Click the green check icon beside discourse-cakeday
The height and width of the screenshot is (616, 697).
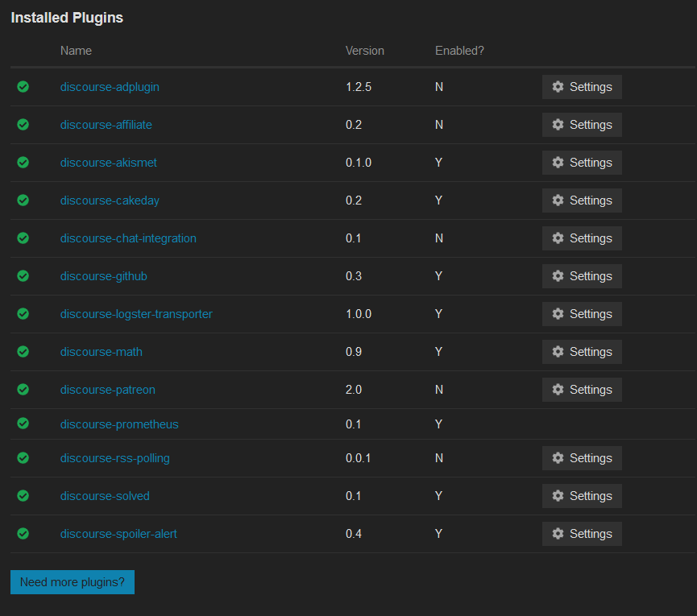coord(23,200)
